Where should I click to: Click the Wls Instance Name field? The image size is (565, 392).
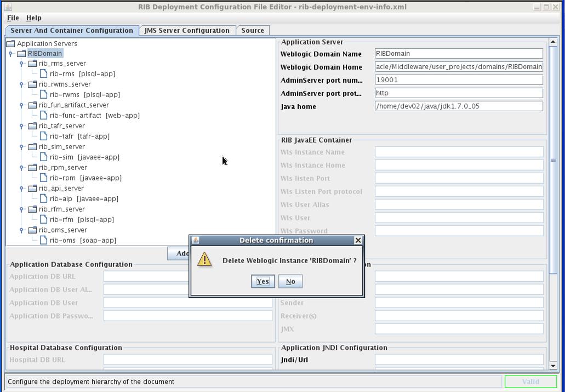pos(459,152)
